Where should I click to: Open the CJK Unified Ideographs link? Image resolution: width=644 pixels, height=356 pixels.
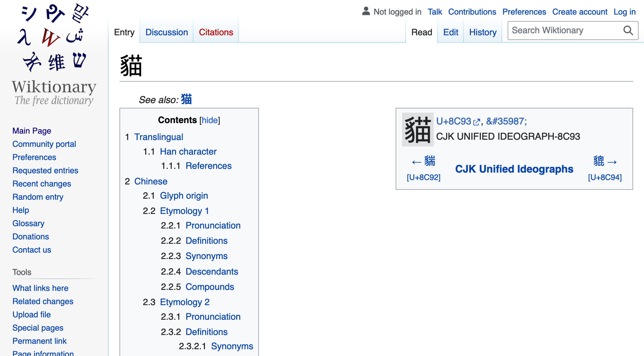click(514, 169)
